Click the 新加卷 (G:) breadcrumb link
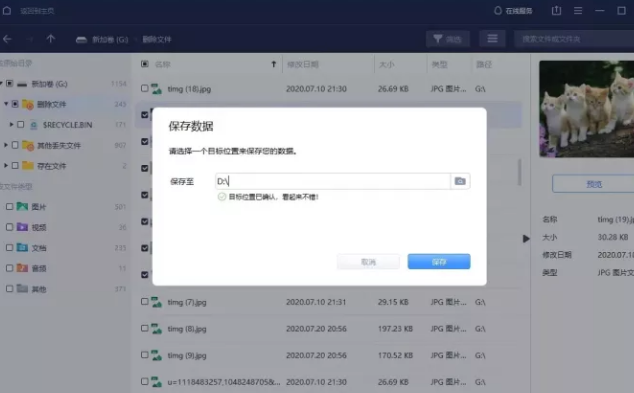 pos(110,40)
